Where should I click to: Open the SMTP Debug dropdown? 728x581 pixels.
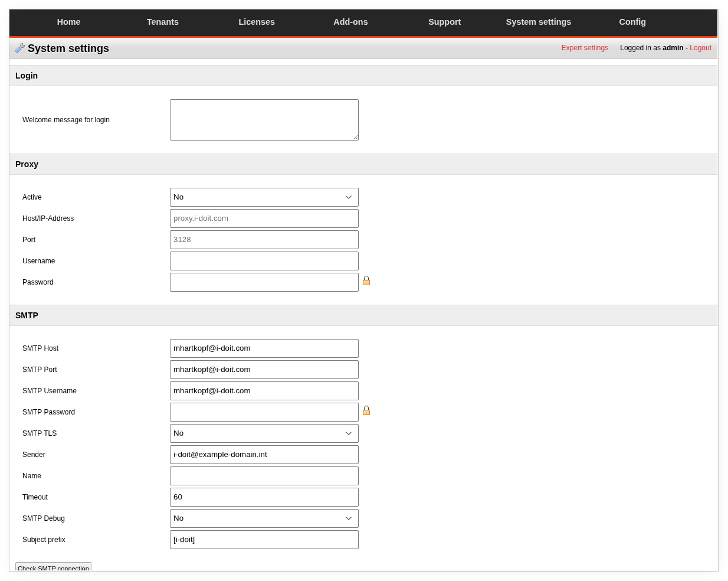(264, 518)
